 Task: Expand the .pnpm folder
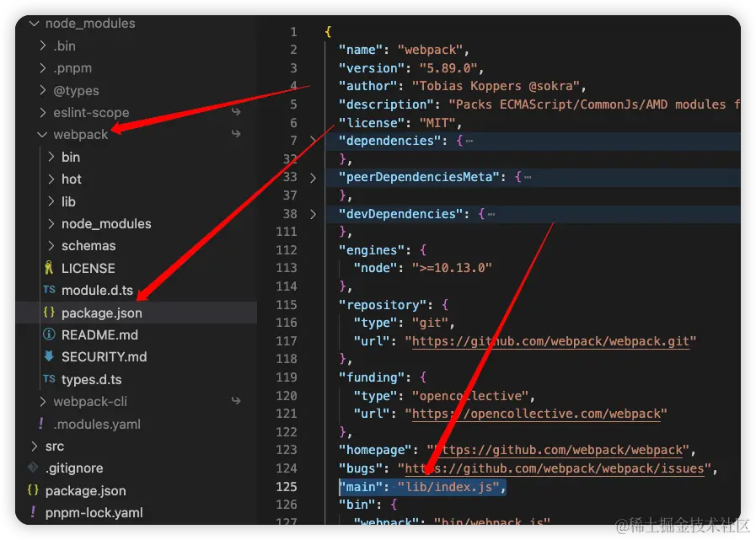click(x=43, y=68)
